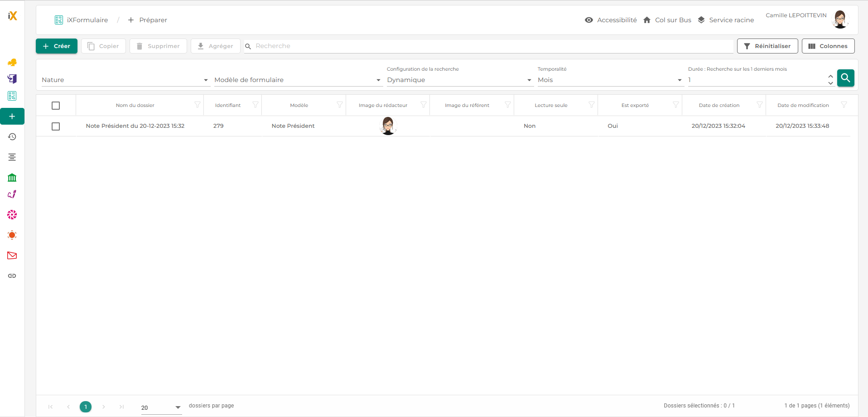Open the dossiers par page dropdown
Viewport: 868px width, 417px height.
[161, 407]
